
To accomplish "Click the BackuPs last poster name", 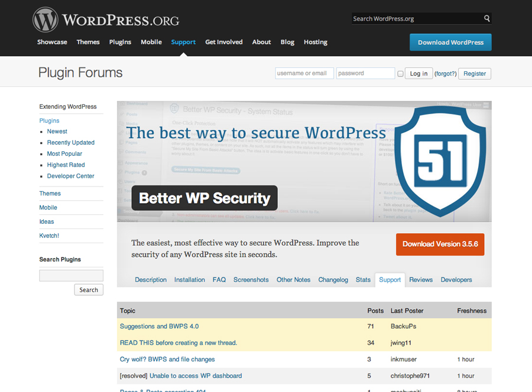I will (403, 326).
